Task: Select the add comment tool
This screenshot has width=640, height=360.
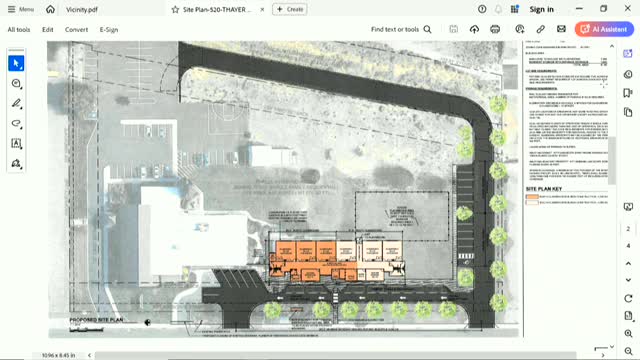Action: pos(16,83)
